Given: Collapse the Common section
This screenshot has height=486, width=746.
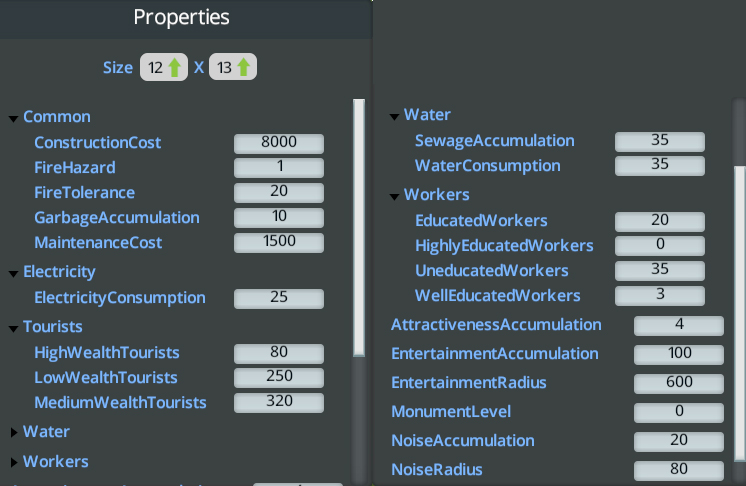Looking at the screenshot, I should tap(13, 118).
